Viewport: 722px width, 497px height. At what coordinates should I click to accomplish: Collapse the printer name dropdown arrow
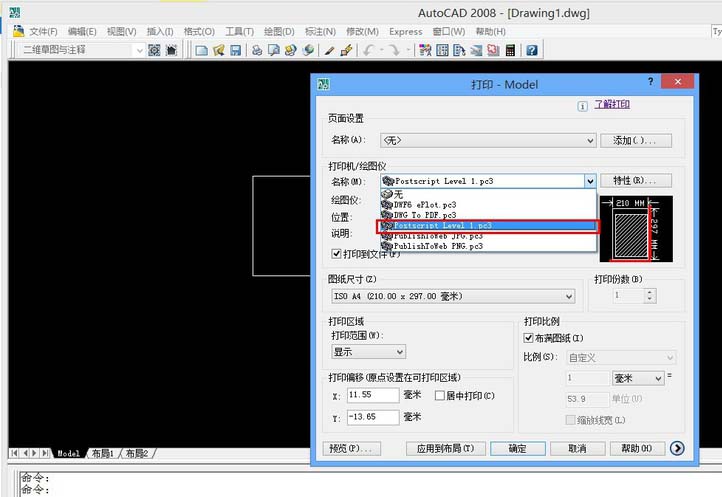pyautogui.click(x=590, y=181)
